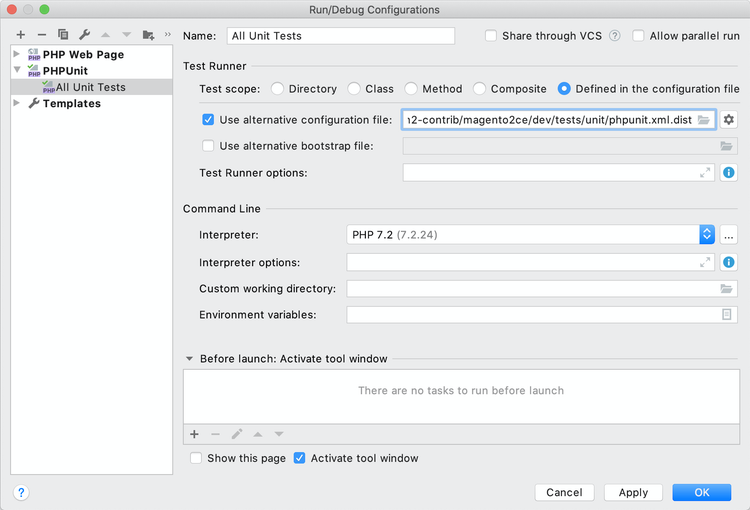Screen dimensions: 750x510
Task: Select All Unit Tests configuration
Action: pos(91,87)
